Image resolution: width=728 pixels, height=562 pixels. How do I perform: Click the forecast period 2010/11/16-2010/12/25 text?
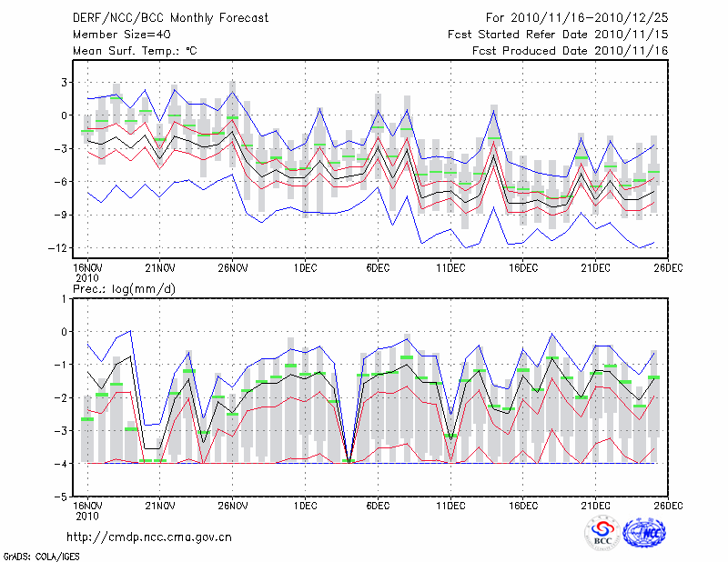(577, 17)
